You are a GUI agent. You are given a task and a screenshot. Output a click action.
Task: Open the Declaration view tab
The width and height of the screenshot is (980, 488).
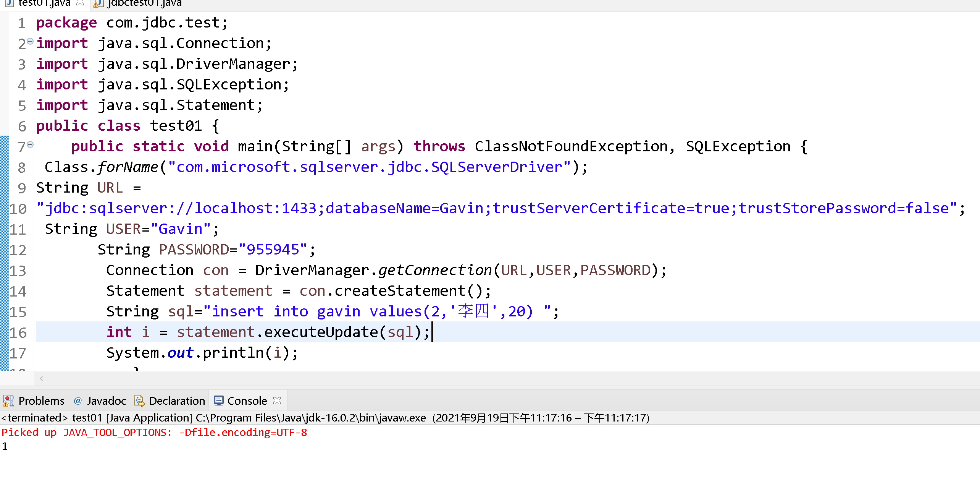coord(177,401)
